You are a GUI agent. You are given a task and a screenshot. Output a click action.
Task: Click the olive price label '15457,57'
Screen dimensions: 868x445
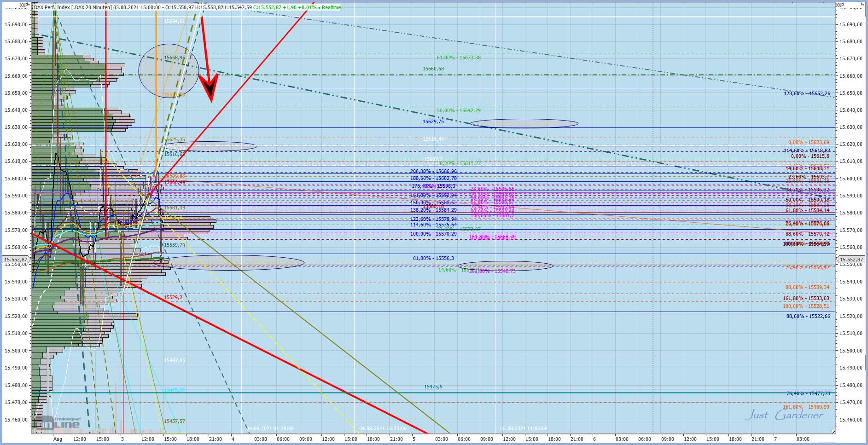[x=175, y=421]
